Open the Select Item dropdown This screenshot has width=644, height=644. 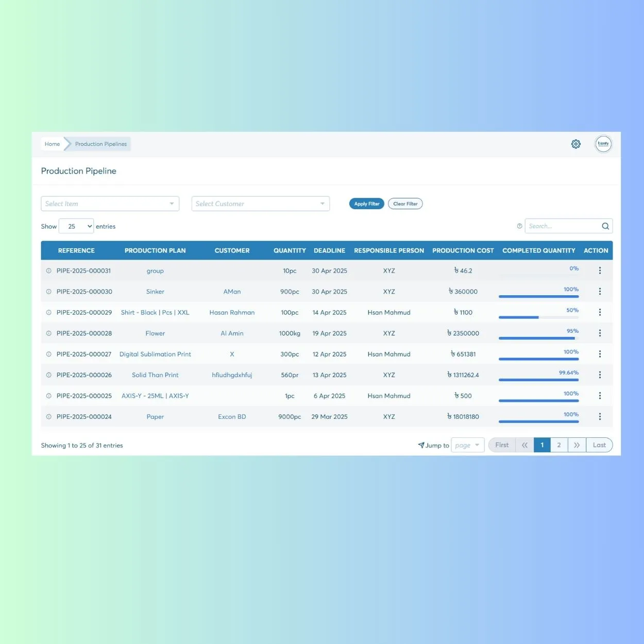coord(110,204)
